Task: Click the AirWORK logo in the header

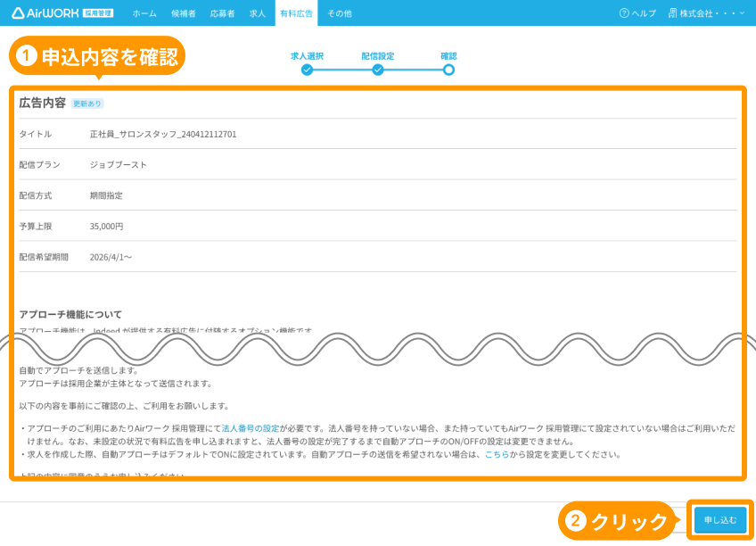Action: [x=45, y=13]
